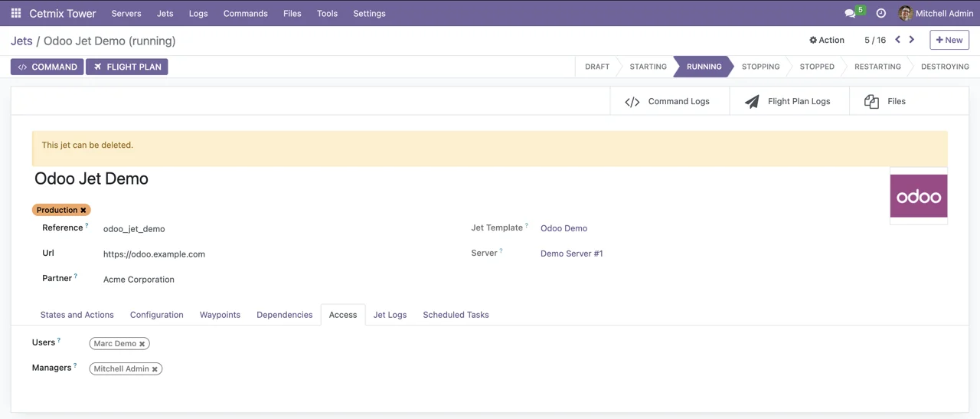
Task: Click the Odoo logo image
Action: pos(919,196)
